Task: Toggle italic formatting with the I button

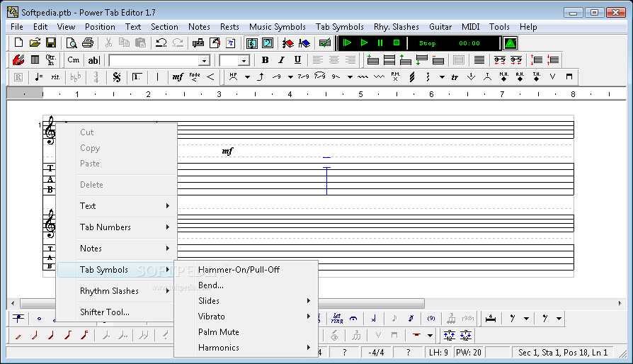Action: point(281,60)
